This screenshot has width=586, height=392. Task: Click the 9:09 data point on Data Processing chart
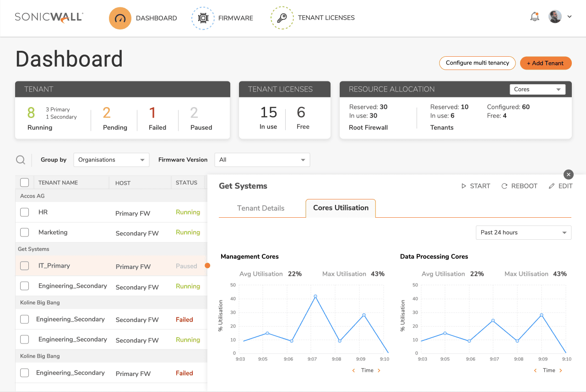(x=542, y=315)
